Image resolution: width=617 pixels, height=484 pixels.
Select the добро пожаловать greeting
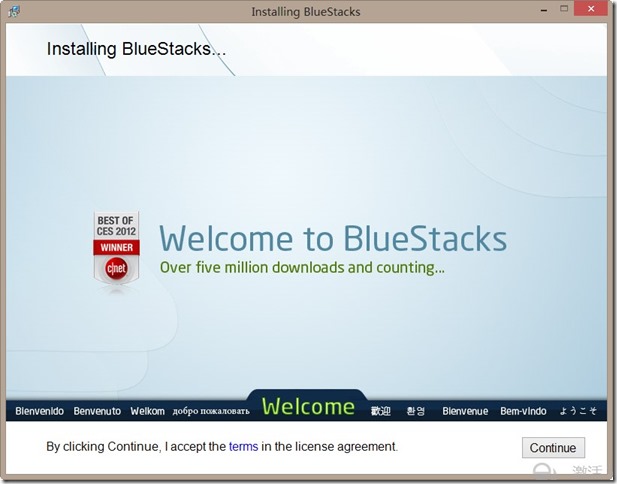point(211,412)
